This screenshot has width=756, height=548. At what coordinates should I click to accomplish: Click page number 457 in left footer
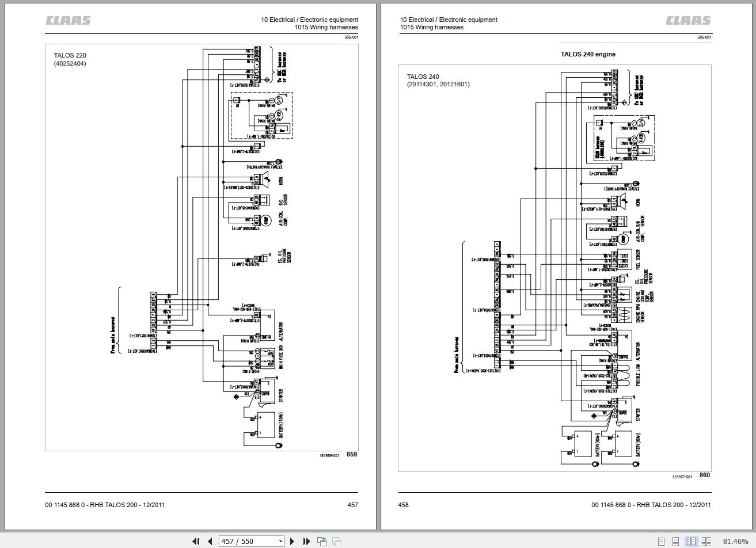coord(352,505)
